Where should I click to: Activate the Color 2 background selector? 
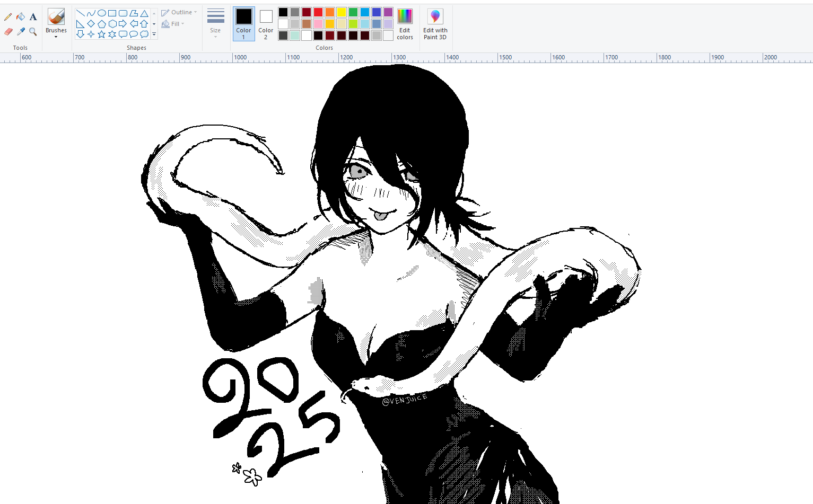point(266,24)
